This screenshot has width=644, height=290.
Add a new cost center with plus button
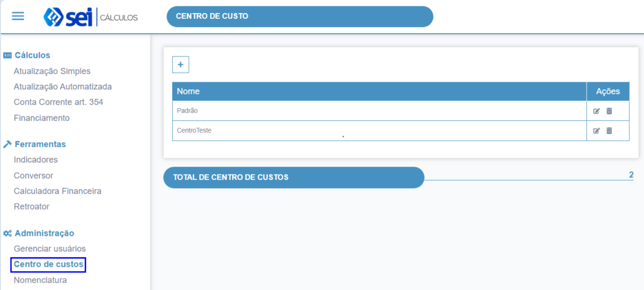point(180,64)
